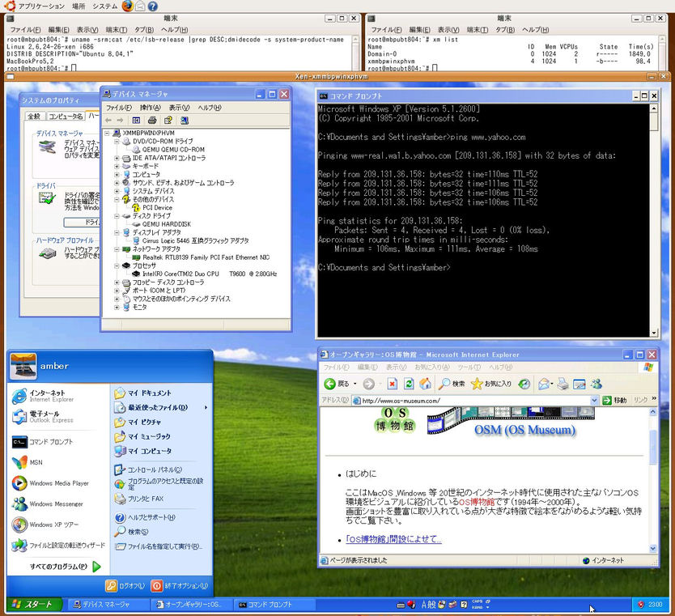The height and width of the screenshot is (616, 675).
Task: Switch to オープンギャラリー taskbar button
Action: 192,605
